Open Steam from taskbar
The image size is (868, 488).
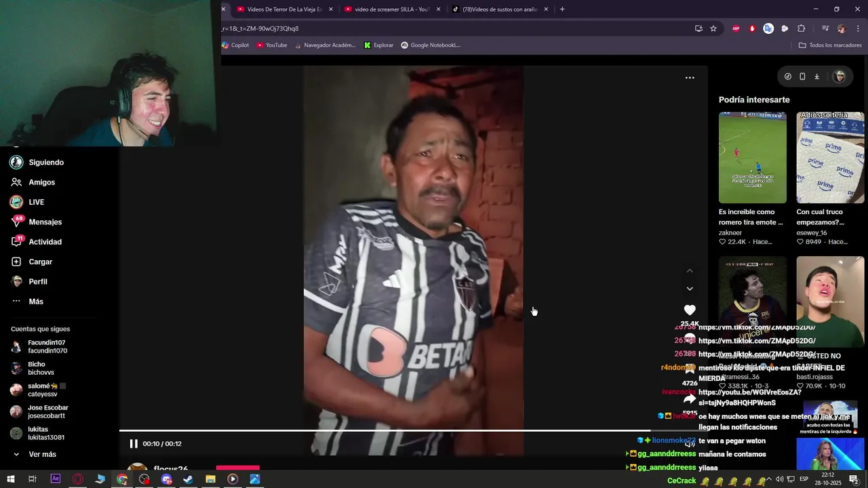[x=188, y=479]
